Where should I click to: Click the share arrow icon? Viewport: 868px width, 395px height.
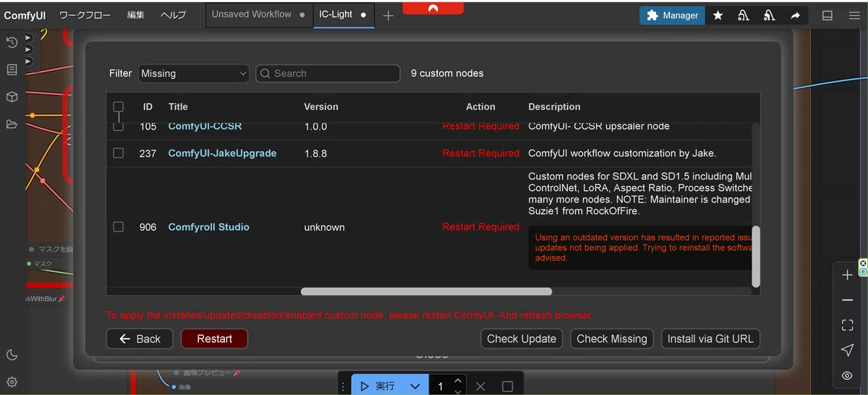coord(796,15)
